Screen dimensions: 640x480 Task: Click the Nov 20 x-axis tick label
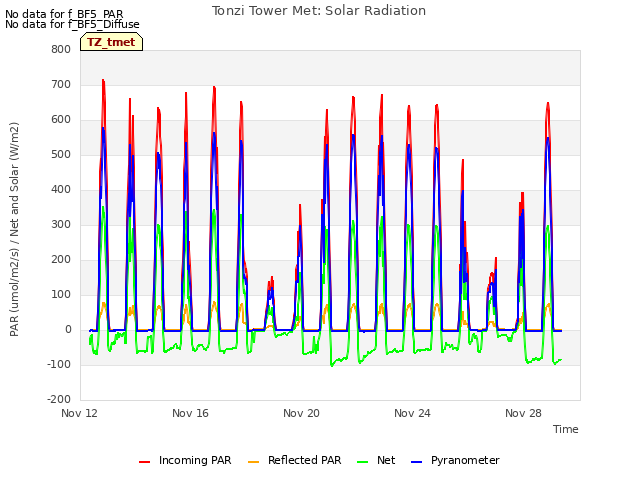point(302,413)
